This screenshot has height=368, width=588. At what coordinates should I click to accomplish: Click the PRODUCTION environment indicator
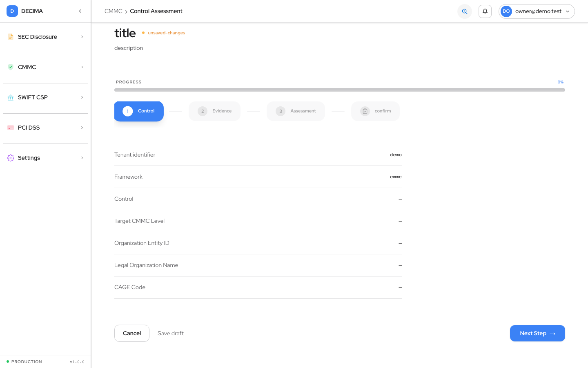24,361
